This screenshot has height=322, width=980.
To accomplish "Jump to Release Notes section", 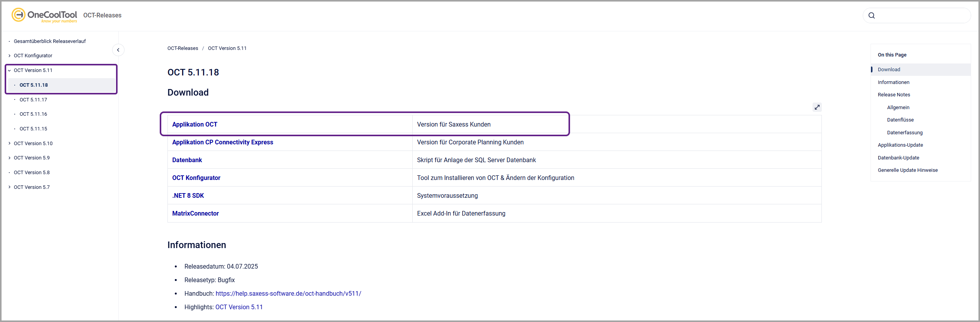I will click(x=894, y=95).
